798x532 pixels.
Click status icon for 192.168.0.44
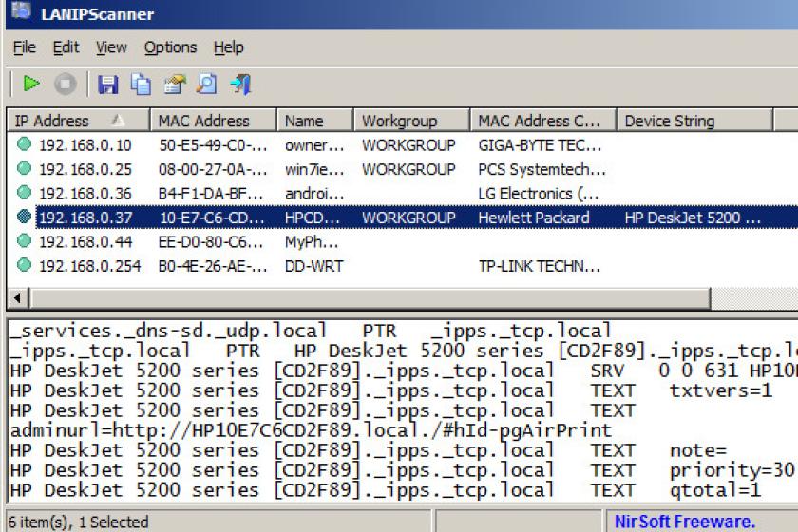24,240
